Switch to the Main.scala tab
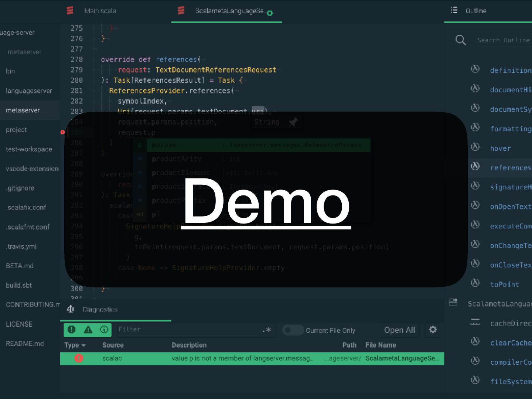Screen dimensions: 532x399 (x=100, y=11)
